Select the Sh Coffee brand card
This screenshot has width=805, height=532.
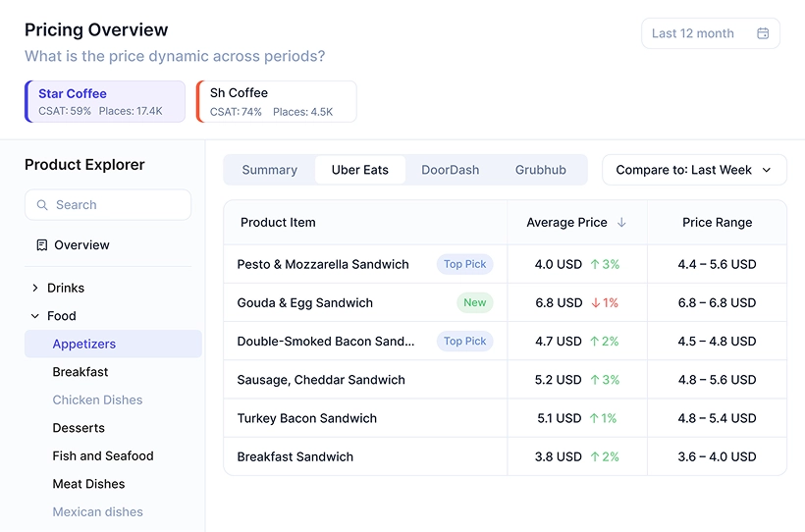(277, 102)
